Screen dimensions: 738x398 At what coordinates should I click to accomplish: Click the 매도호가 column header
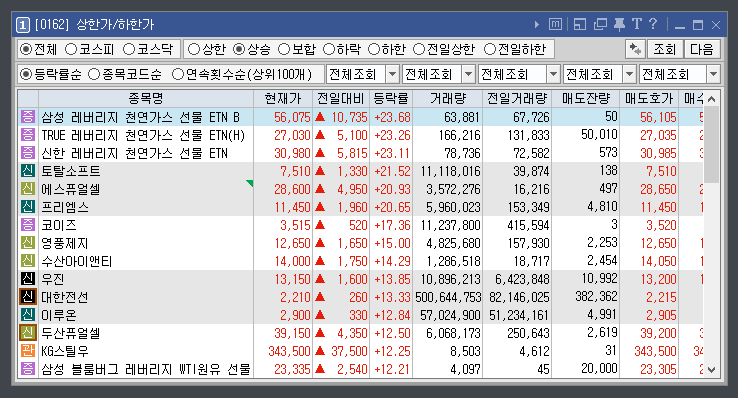649,98
